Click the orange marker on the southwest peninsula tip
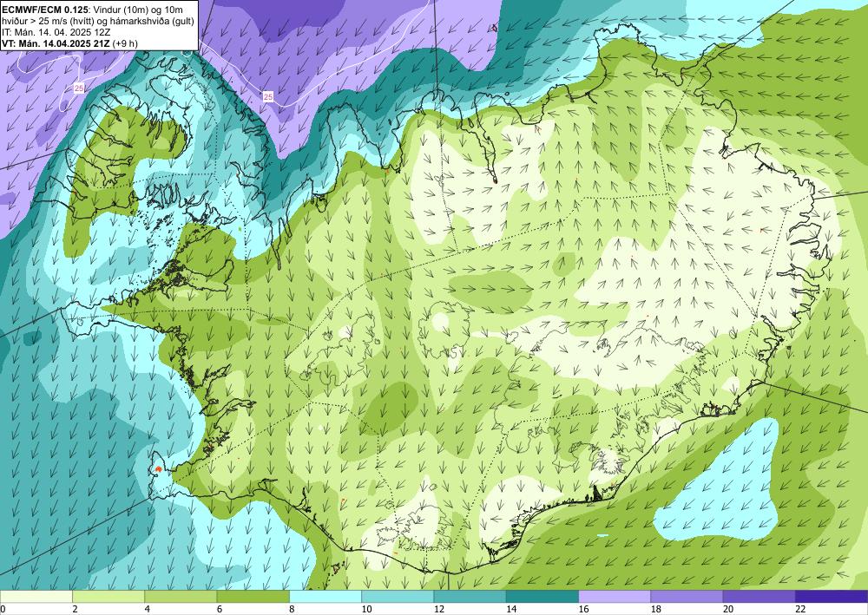 (158, 468)
